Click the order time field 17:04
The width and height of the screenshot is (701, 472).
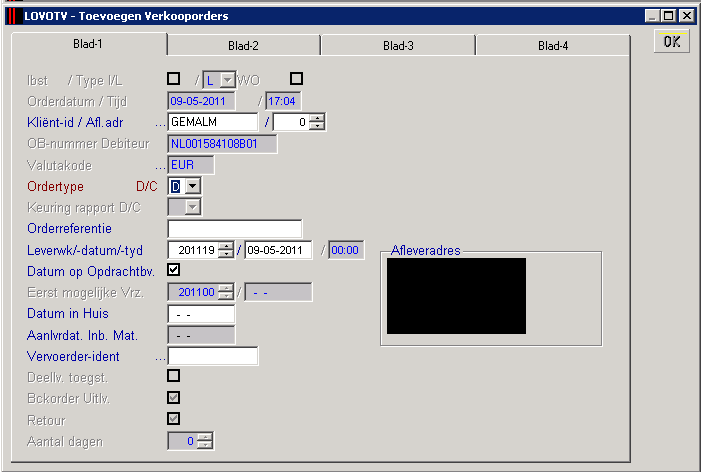point(283,101)
